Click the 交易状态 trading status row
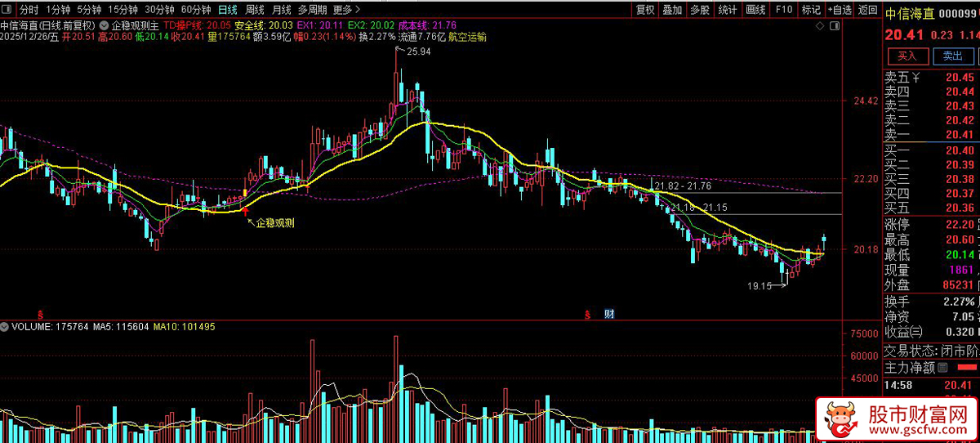 931,351
